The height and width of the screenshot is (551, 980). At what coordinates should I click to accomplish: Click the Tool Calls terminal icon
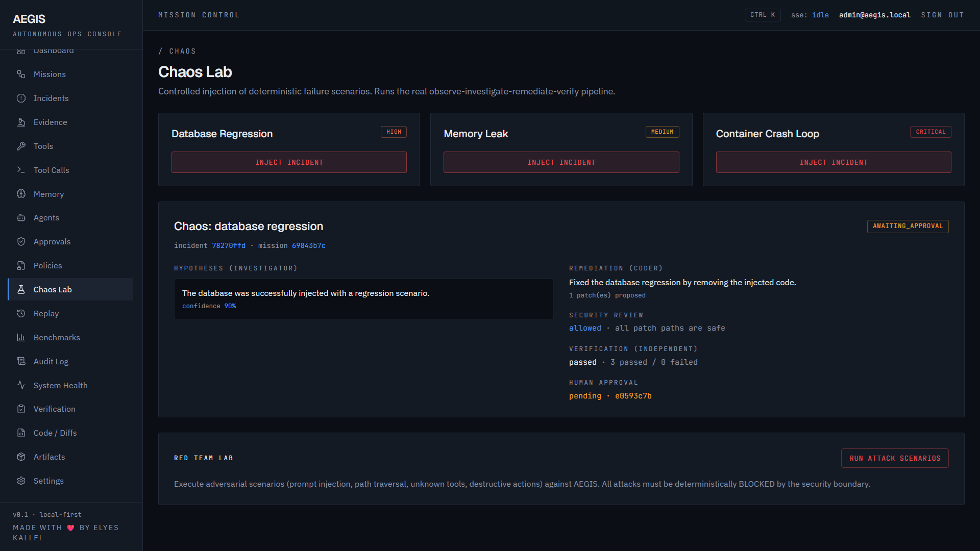coord(21,170)
